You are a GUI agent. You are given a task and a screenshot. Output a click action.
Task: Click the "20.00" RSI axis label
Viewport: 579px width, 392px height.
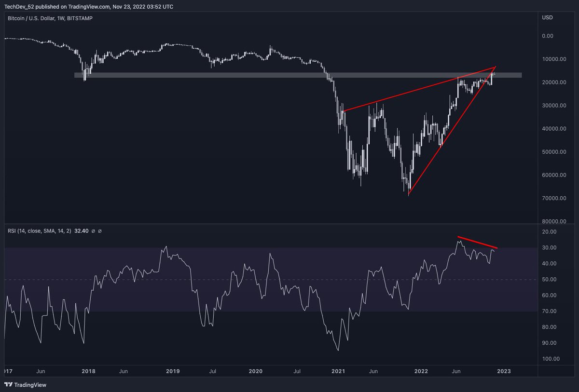click(549, 232)
